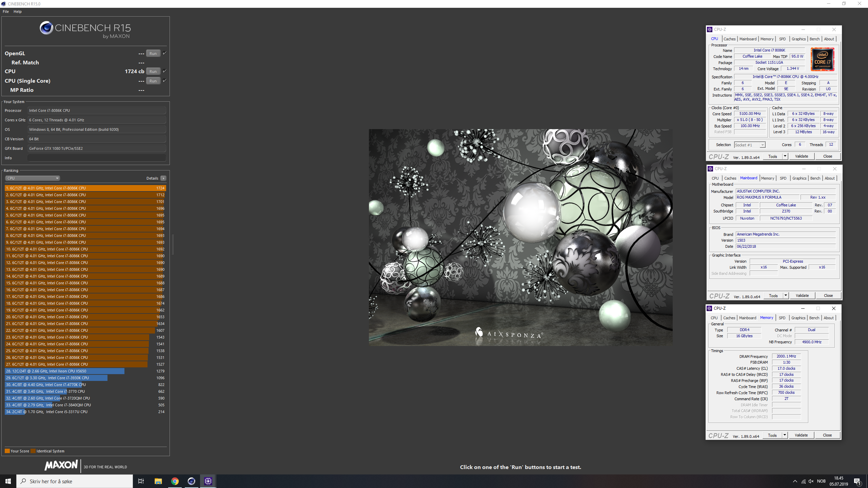Run the CPU Single Core test
Screen dimensions: 868x488
[x=153, y=81]
